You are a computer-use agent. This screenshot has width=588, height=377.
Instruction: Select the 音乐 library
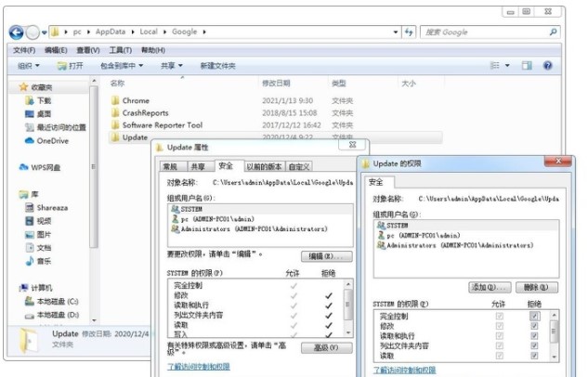coord(44,262)
